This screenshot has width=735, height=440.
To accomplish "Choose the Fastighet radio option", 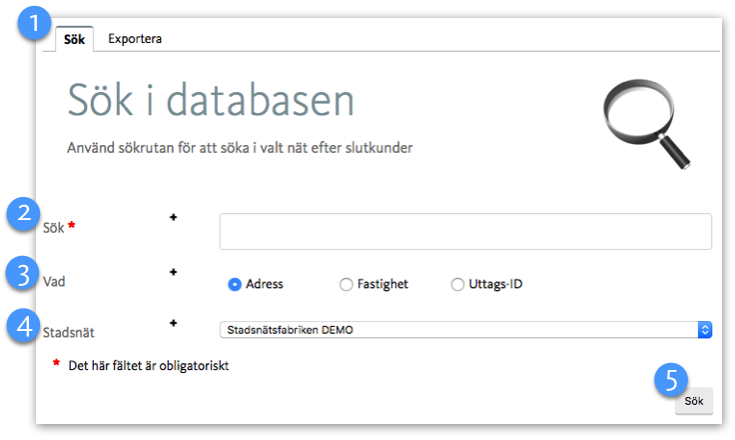I will click(x=347, y=284).
